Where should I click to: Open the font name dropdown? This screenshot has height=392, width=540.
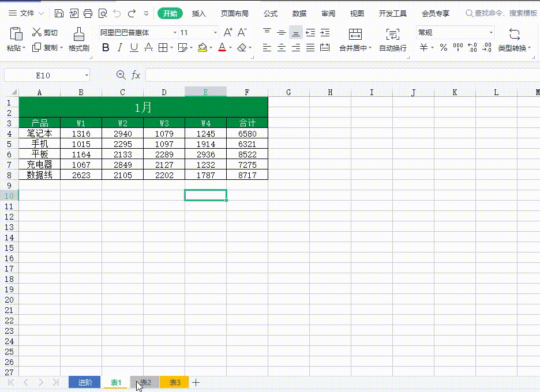point(175,33)
